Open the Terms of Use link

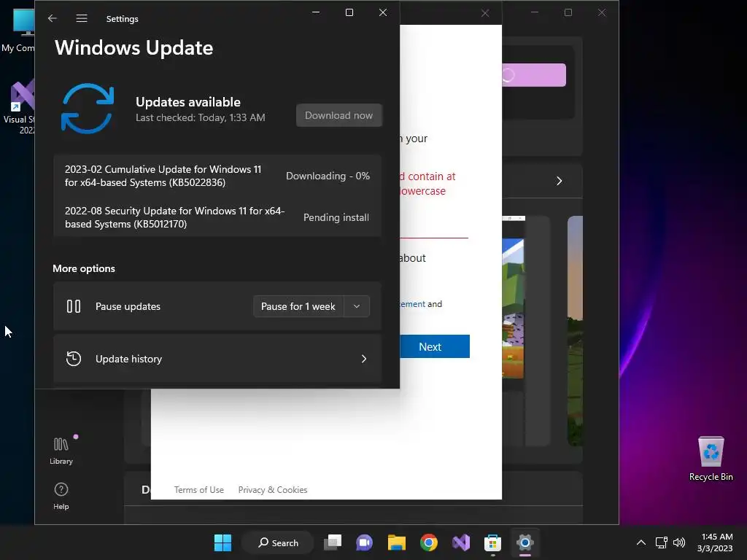point(198,489)
